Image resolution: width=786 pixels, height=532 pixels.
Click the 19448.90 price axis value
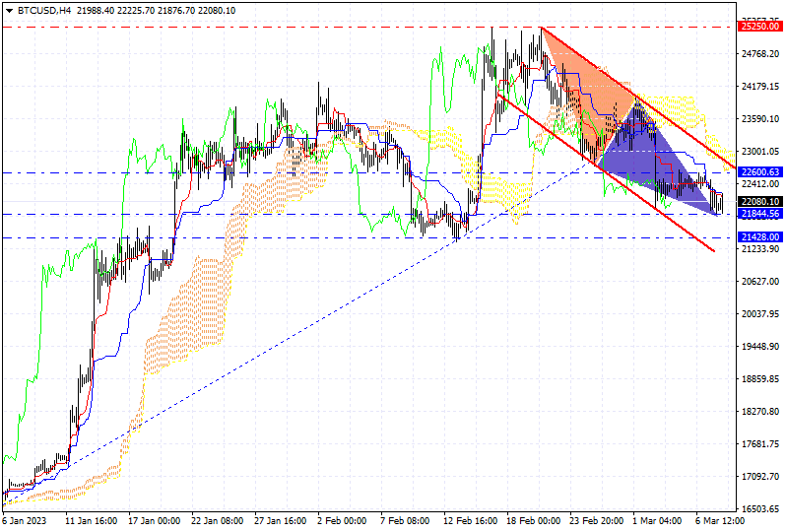point(761,347)
